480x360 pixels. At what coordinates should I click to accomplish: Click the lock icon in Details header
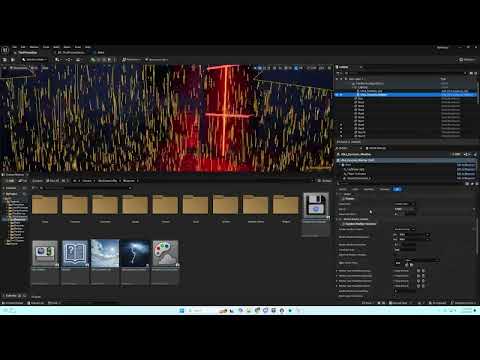[475, 154]
